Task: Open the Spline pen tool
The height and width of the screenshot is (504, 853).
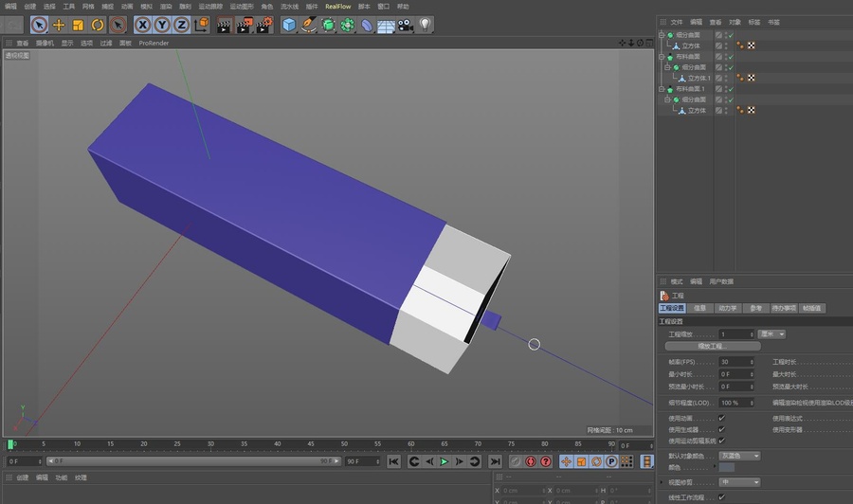Action: tap(308, 25)
